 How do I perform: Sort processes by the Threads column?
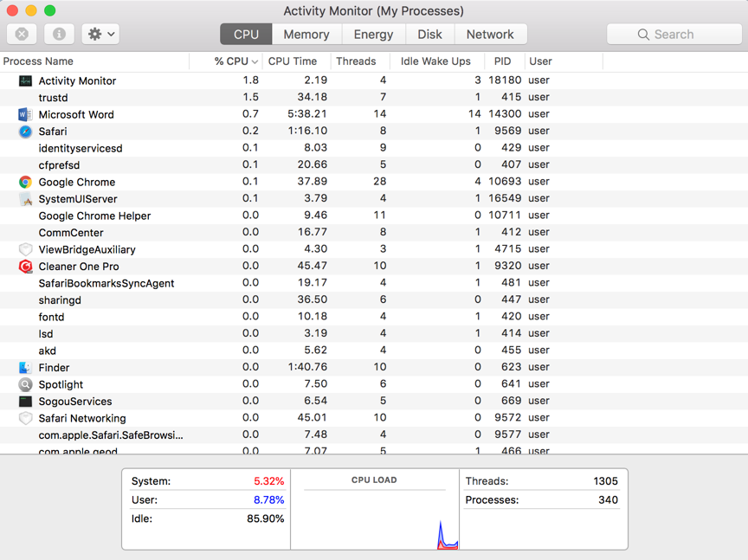[x=356, y=61]
